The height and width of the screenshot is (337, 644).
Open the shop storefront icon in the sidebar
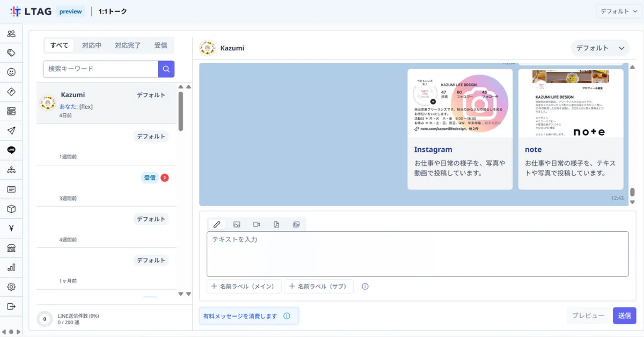click(x=11, y=248)
